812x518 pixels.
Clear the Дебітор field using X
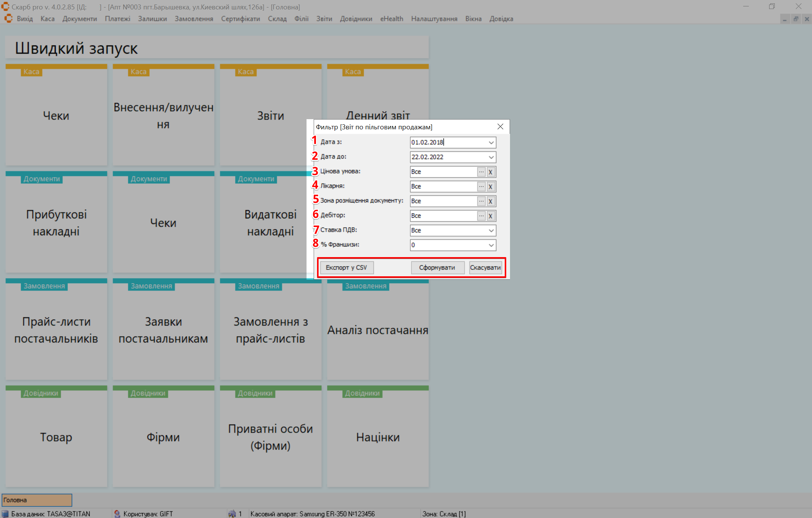(x=490, y=216)
